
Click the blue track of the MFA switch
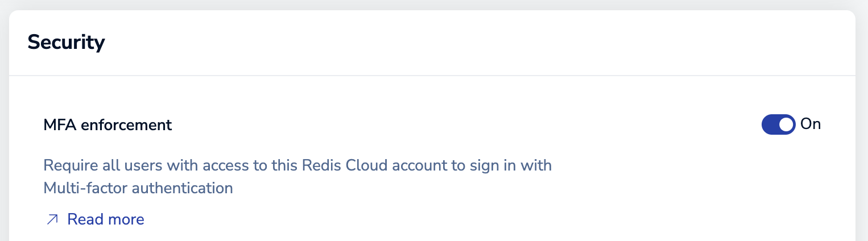[770, 124]
